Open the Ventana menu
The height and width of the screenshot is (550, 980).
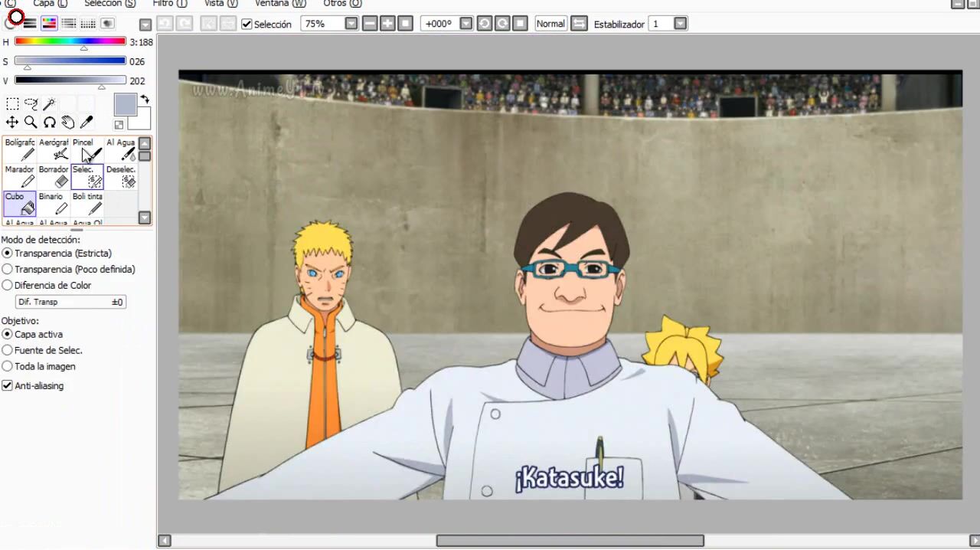click(279, 4)
